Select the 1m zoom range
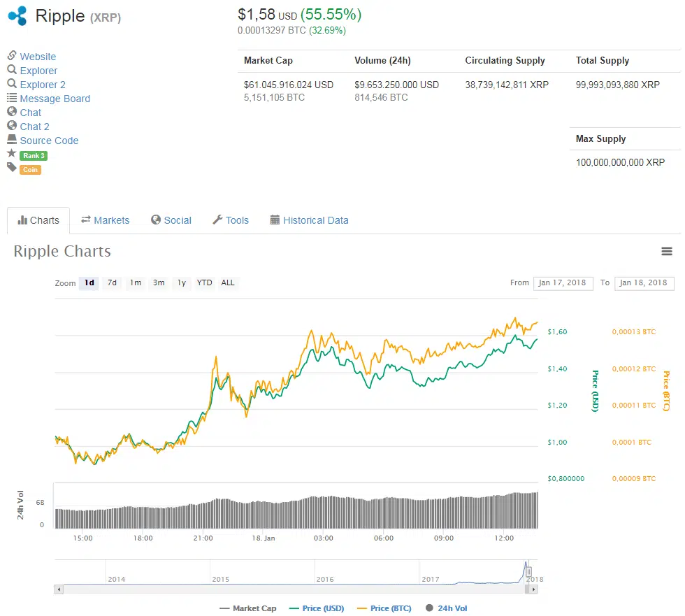Image resolution: width=685 pixels, height=616 pixels. coord(136,282)
